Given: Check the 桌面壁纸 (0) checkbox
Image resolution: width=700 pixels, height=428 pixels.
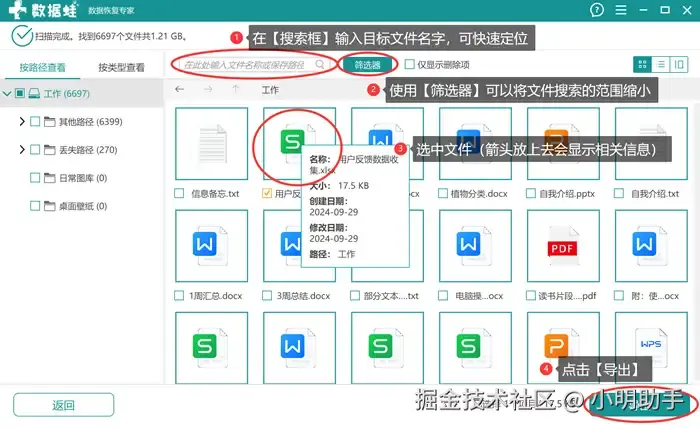Looking at the screenshot, I should pyautogui.click(x=35, y=206).
